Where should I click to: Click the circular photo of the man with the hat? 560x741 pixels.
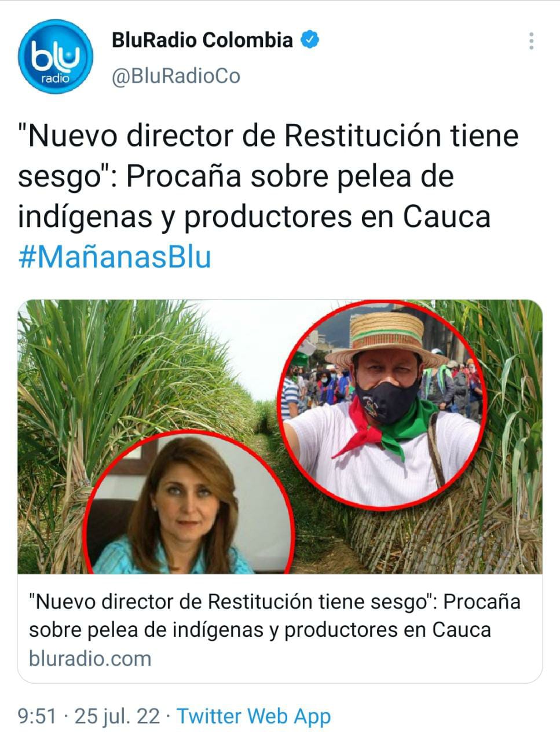383,405
